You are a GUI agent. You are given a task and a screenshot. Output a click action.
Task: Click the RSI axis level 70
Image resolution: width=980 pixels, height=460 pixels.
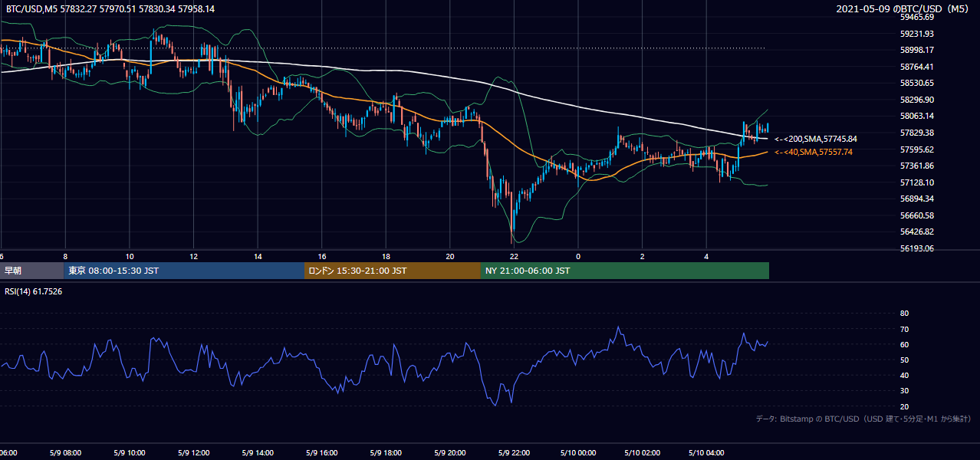(904, 329)
